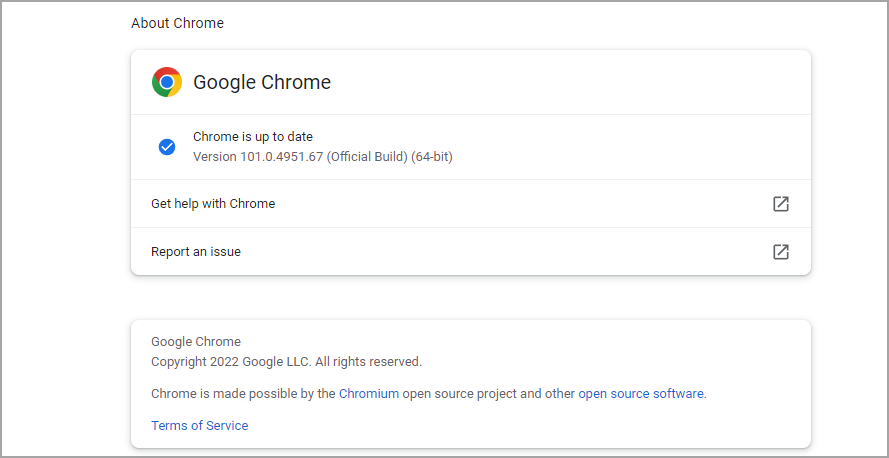This screenshot has width=889, height=458.
Task: Follow the Chromium link
Action: point(369,394)
